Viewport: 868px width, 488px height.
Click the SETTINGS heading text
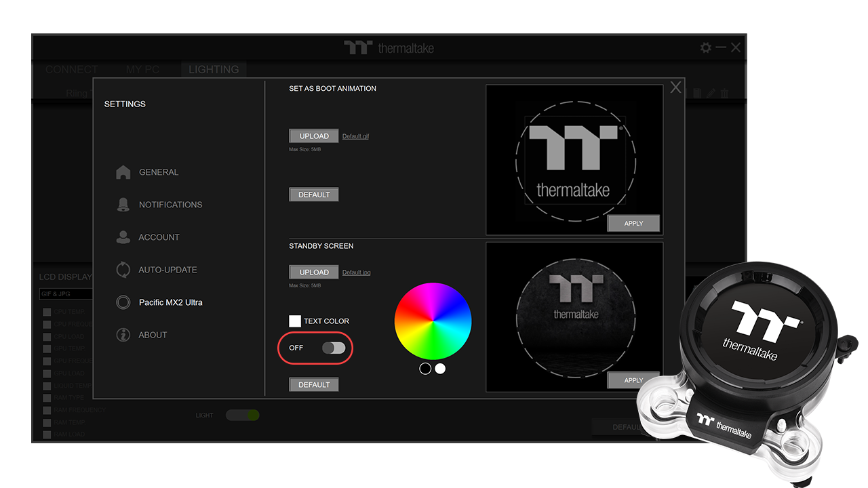125,104
